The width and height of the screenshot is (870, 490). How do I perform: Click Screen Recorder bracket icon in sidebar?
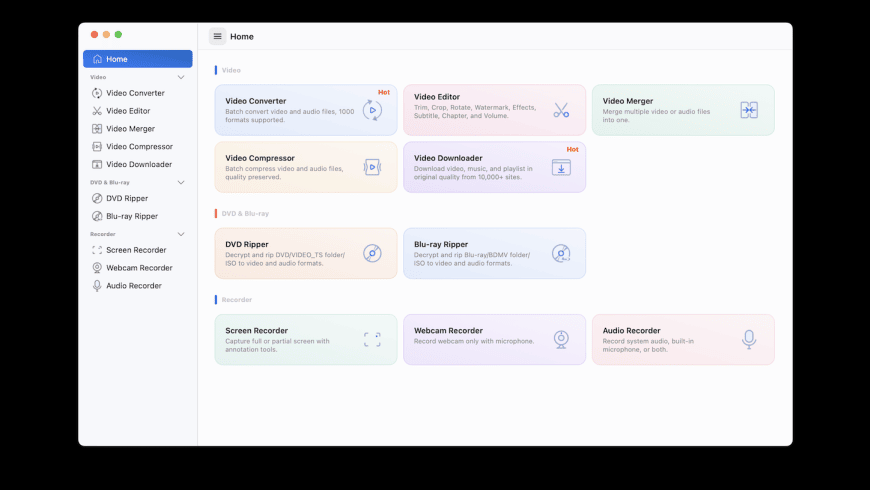click(97, 250)
